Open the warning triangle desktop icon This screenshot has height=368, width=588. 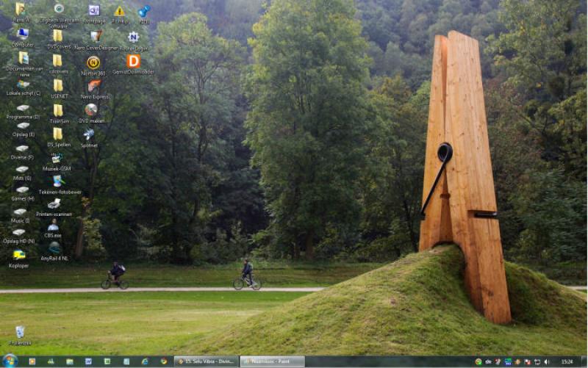click(x=119, y=11)
